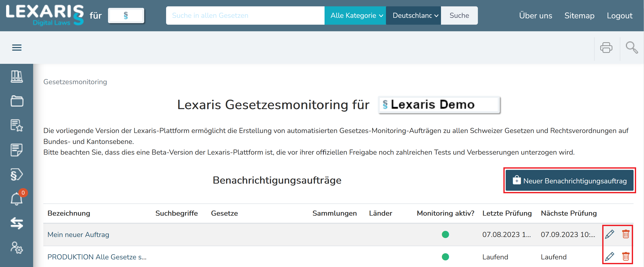Image resolution: width=644 pixels, height=267 pixels.
Task: Click the magnifier search icon
Action: pyautogui.click(x=632, y=48)
